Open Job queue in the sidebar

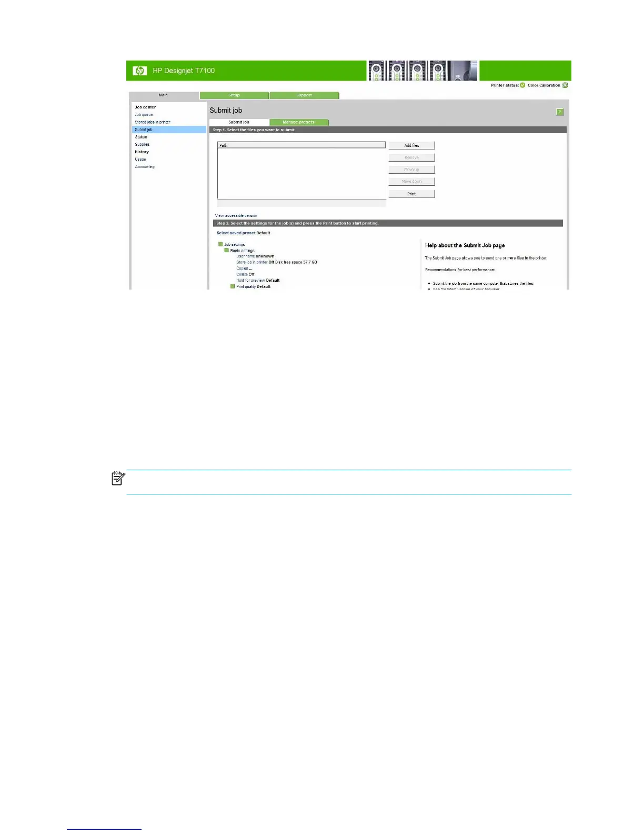[144, 114]
